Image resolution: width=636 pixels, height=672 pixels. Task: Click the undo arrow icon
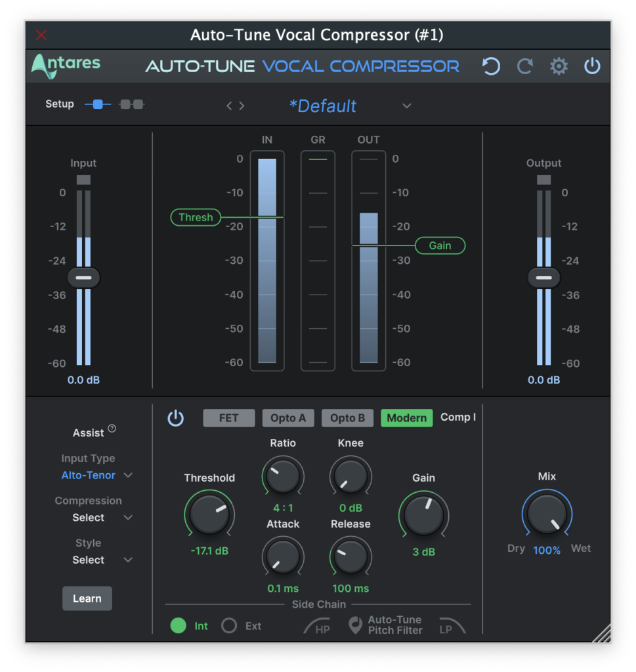coord(491,66)
